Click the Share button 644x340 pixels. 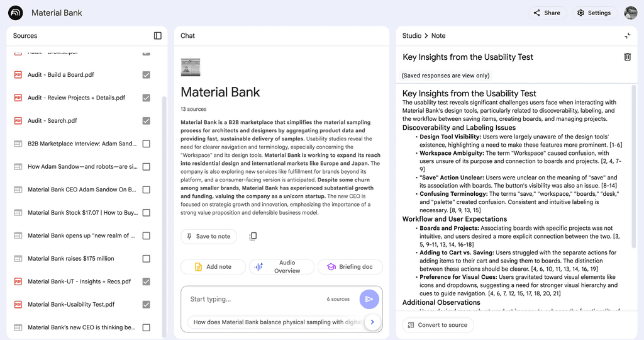click(547, 13)
